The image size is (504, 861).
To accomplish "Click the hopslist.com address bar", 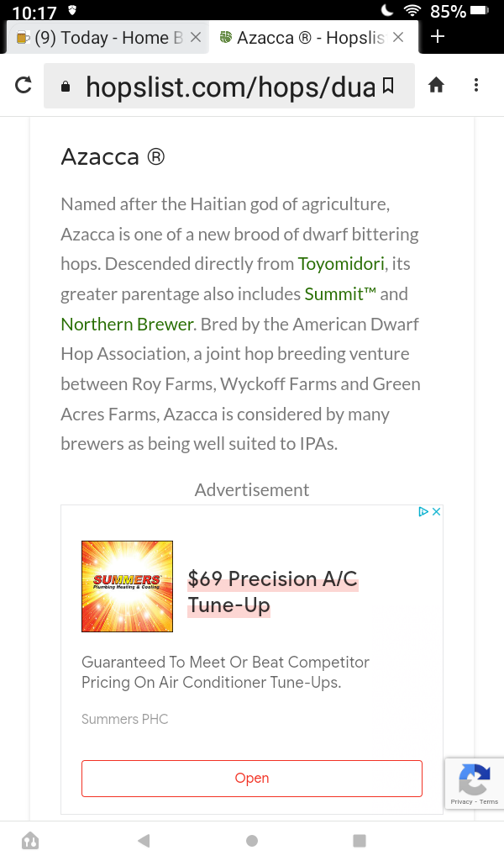I will [x=229, y=86].
